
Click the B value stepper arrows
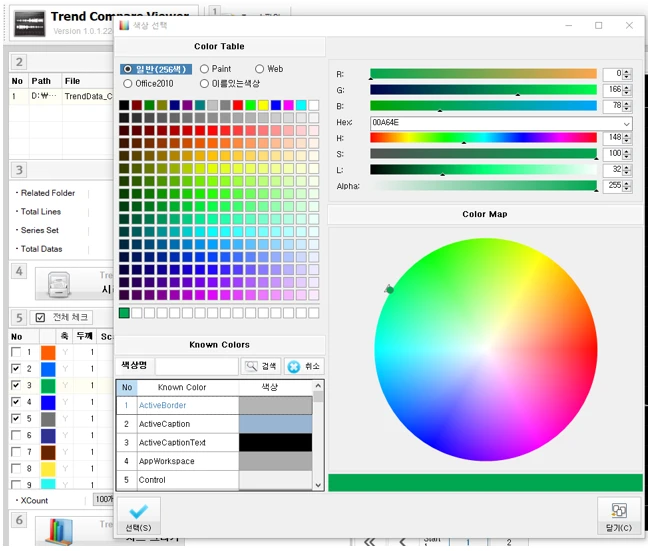point(627,106)
